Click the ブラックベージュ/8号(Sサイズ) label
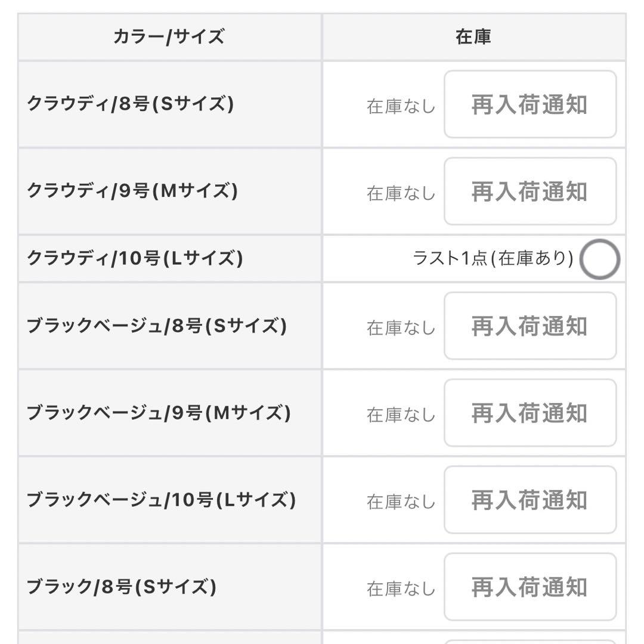Screen dimensions: 644x644 point(156,326)
